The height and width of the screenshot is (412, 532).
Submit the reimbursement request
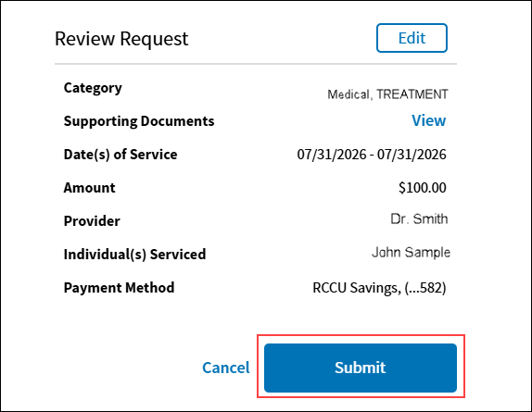pos(361,368)
